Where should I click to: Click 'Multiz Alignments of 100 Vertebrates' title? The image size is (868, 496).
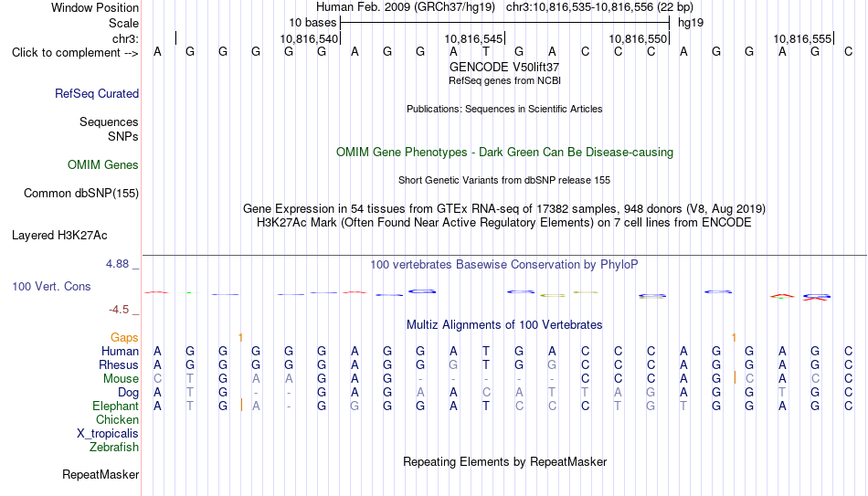click(x=504, y=325)
